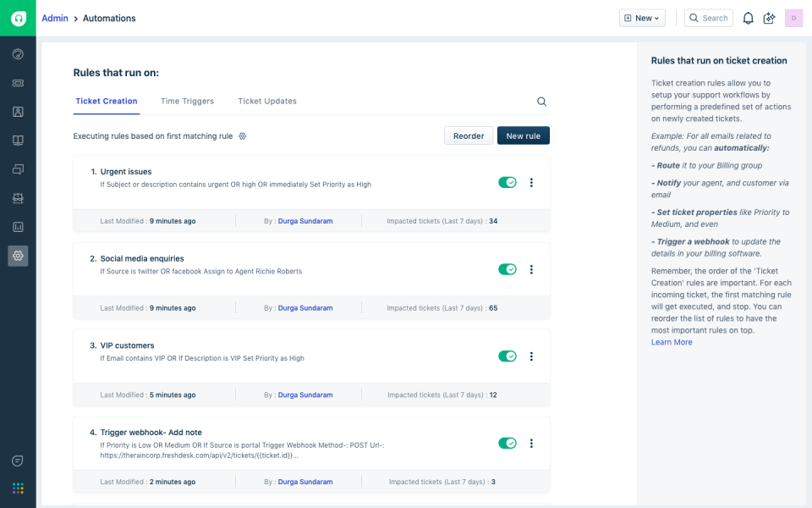Disable the Urgent issues rule toggle
Viewport: 812px width, 508px height.
click(x=507, y=182)
